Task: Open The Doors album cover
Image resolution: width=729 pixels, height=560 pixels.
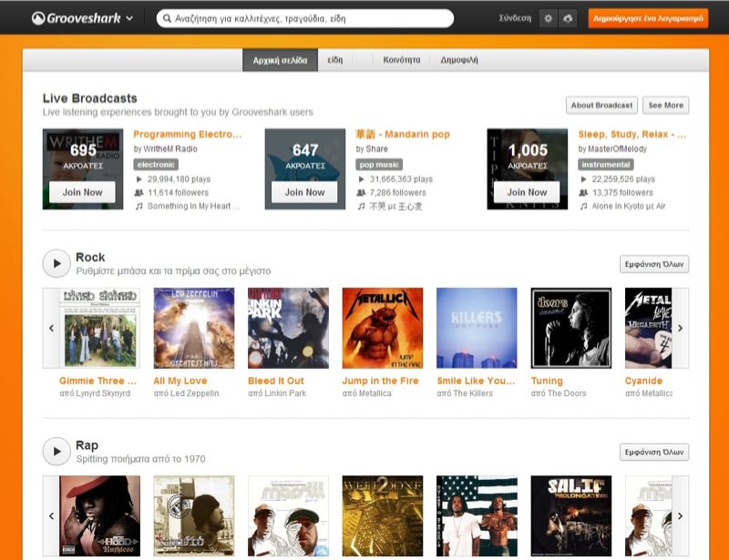Action: [571, 328]
